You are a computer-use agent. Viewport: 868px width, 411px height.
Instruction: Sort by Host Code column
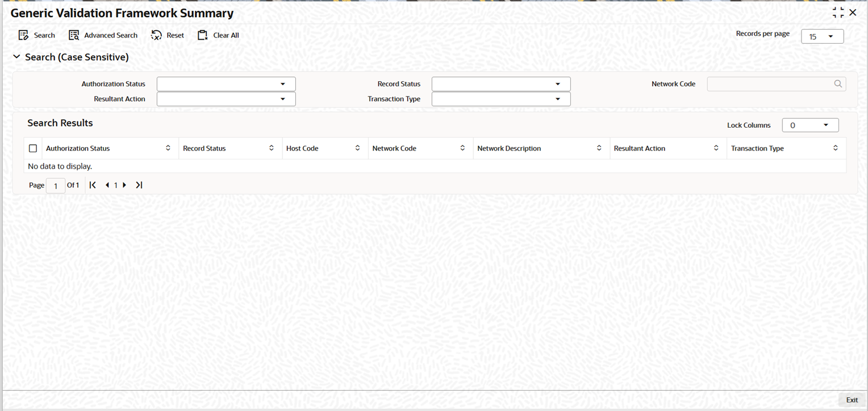(x=357, y=148)
